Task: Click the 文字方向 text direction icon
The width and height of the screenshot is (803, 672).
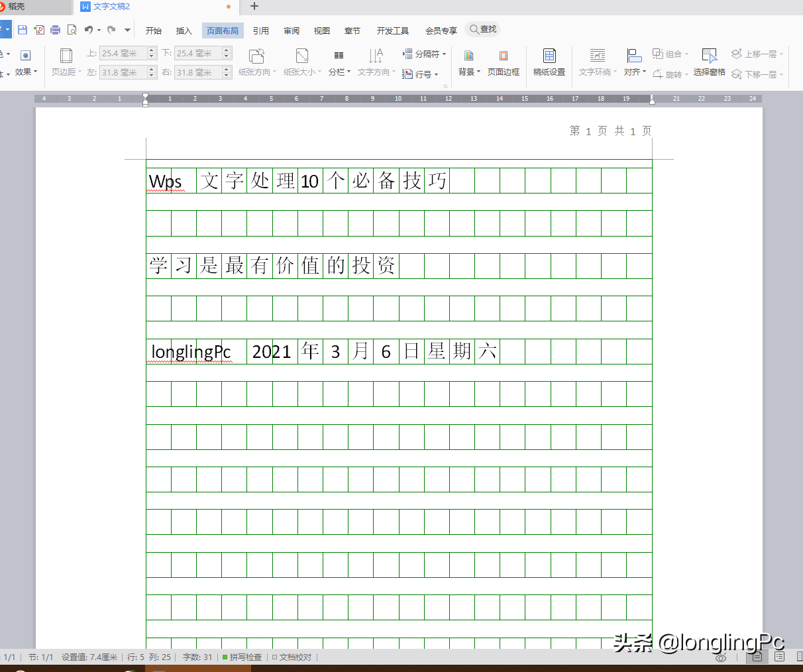Action: click(376, 56)
